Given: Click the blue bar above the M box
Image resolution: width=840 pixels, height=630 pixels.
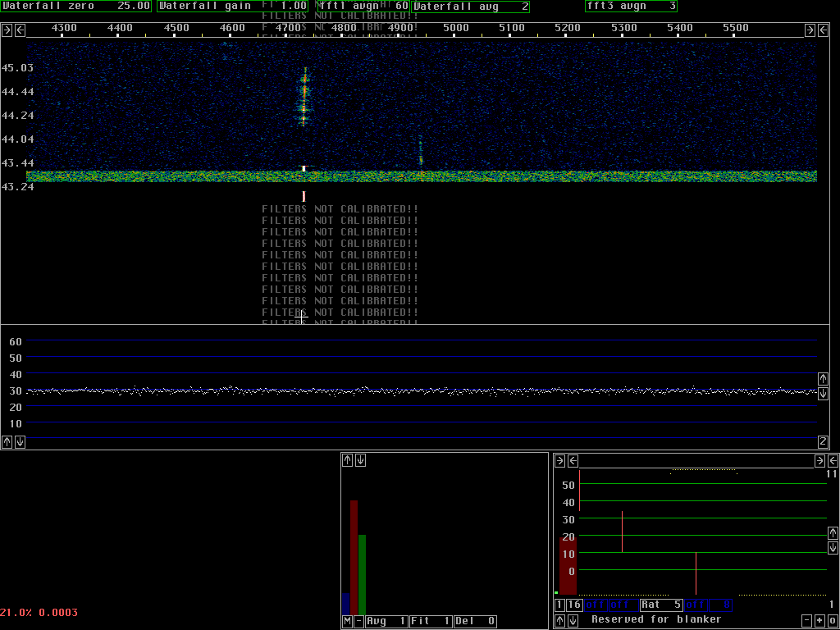Looking at the screenshot, I should (x=345, y=605).
